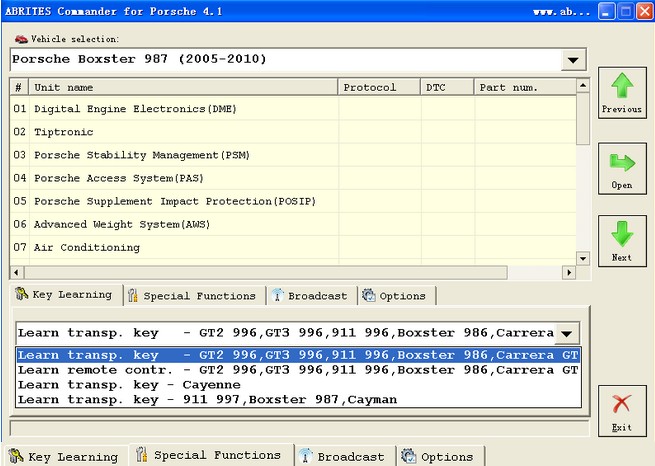Choose Learn remote contr. list option

pos(298,370)
